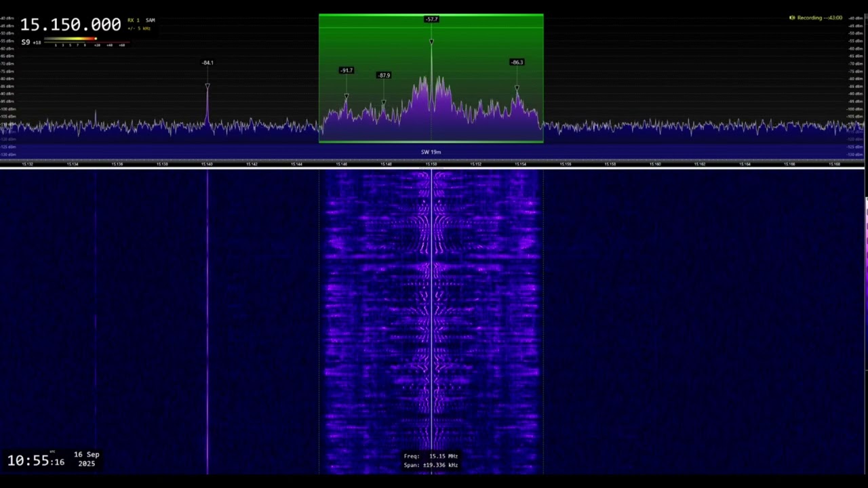Click the S-meter signal strength bar
This screenshot has width=868, height=488.
87,40
